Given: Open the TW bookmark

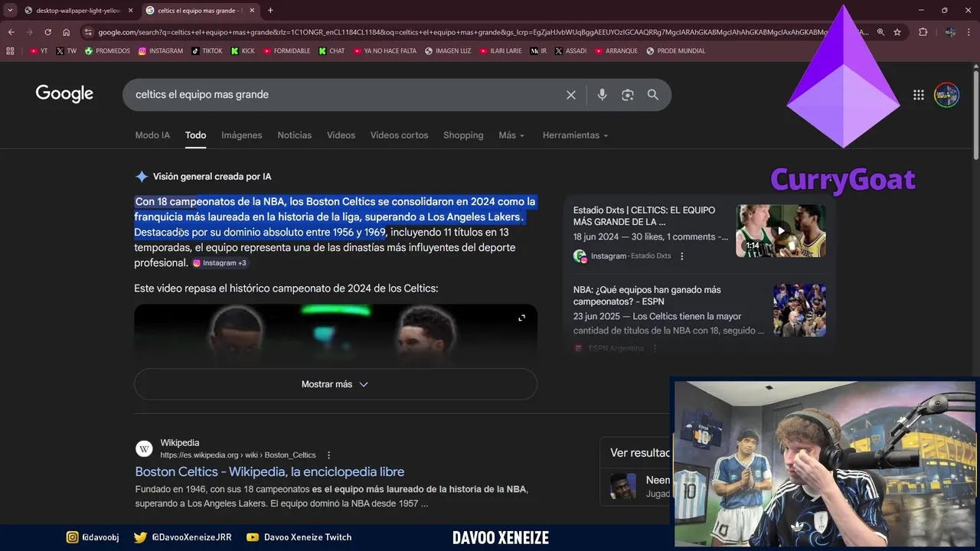Looking at the screenshot, I should [x=67, y=51].
